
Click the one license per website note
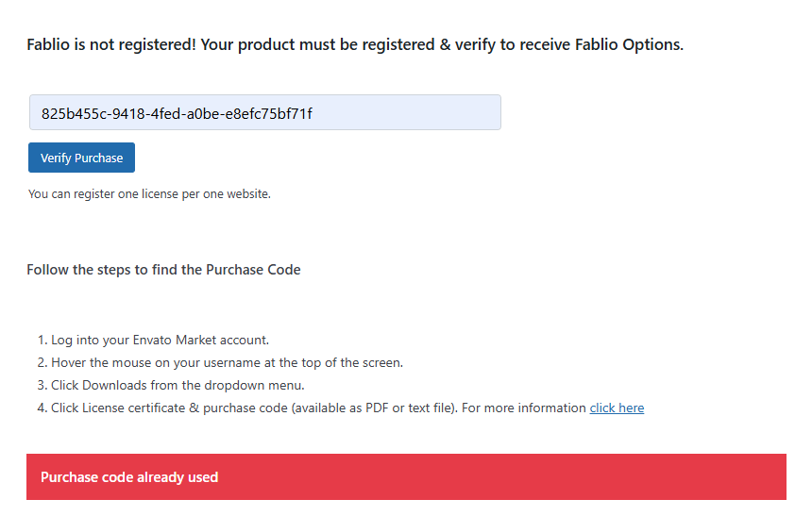pyautogui.click(x=149, y=194)
